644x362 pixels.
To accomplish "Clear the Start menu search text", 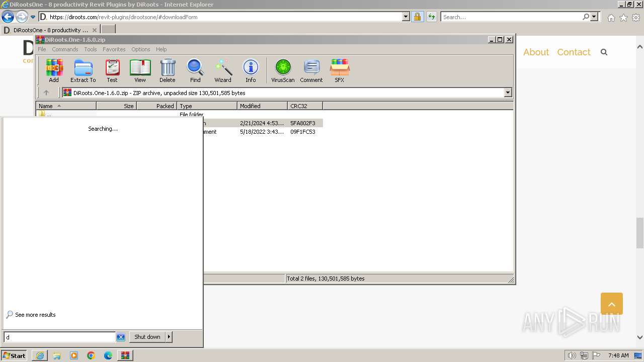I will coord(121,337).
